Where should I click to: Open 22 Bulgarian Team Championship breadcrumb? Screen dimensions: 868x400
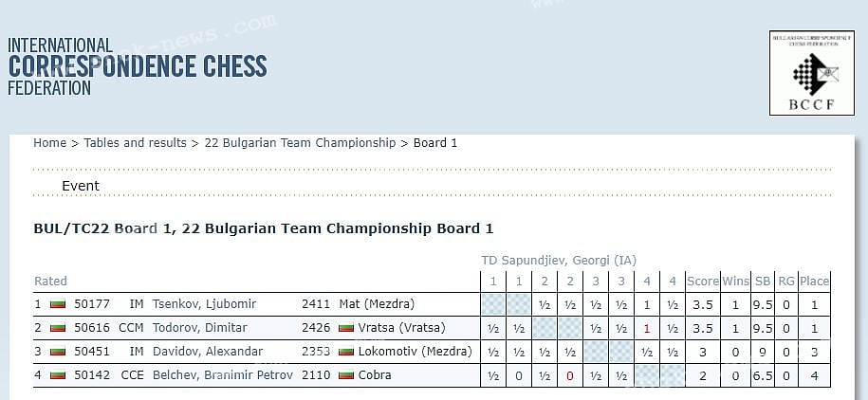coord(300,143)
